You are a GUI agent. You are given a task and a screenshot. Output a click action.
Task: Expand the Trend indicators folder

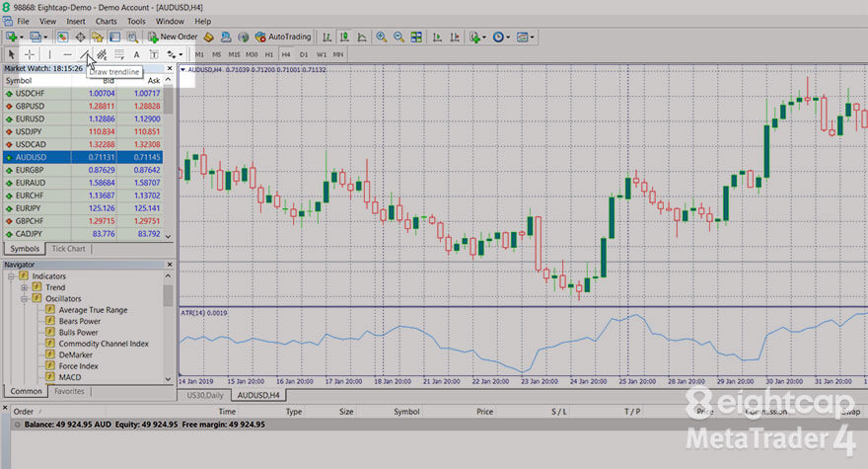click(x=25, y=287)
